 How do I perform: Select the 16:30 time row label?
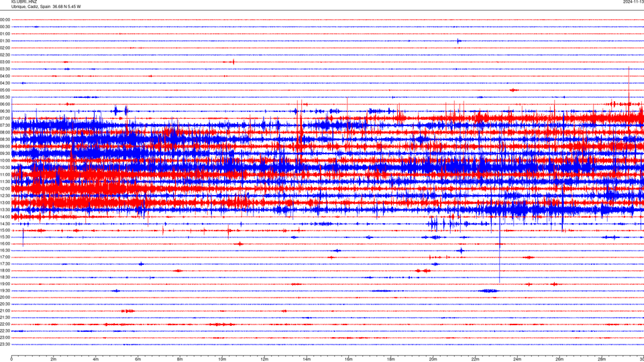click(5, 250)
